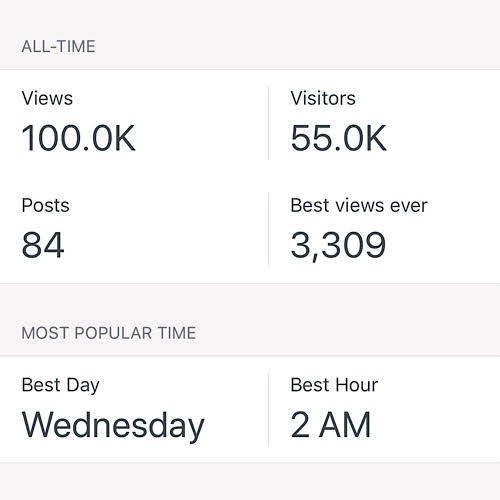Select the 3,309 best views value
This screenshot has width=500, height=500.
coord(338,246)
